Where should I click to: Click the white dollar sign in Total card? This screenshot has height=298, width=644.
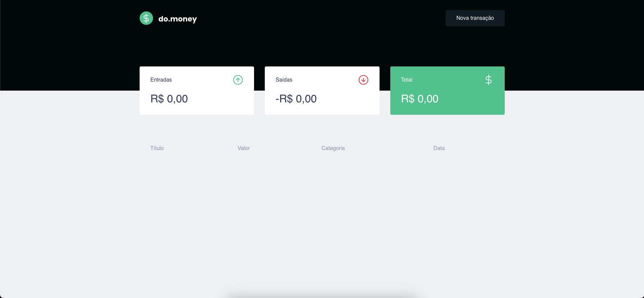click(x=489, y=80)
